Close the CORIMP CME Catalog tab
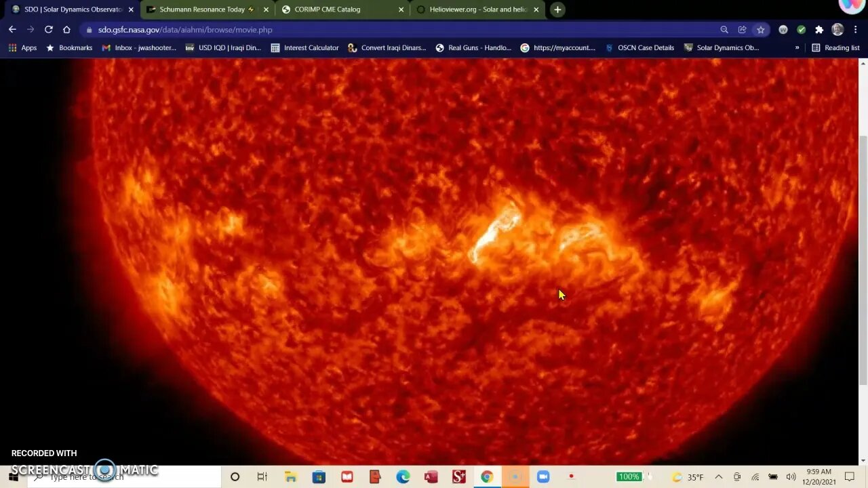This screenshot has height=488, width=868. (401, 9)
